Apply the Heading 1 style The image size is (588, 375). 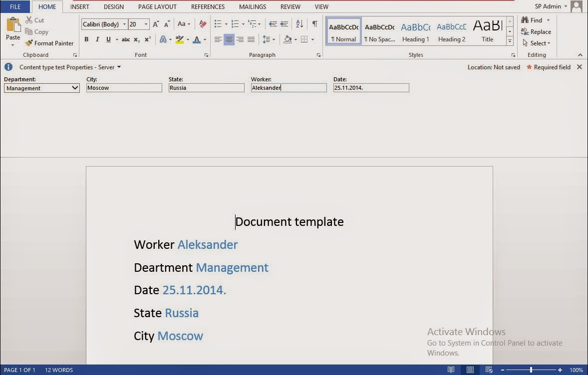pos(415,31)
